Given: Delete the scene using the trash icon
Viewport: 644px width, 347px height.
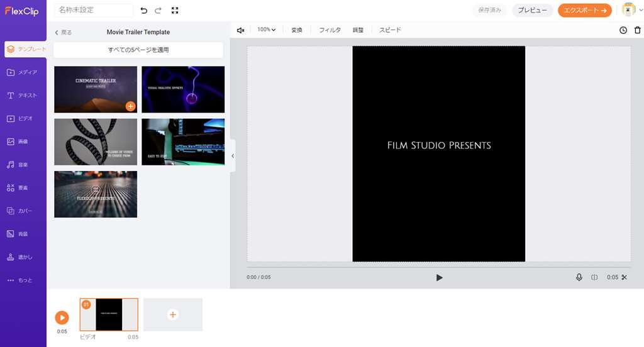Looking at the screenshot, I should coord(637,30).
